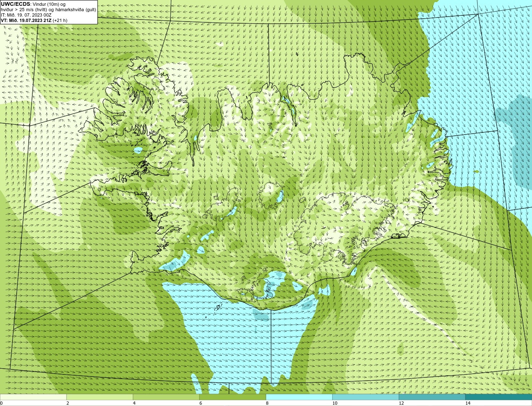Click the 6–8 m/s olive green legend swatch

pos(233,397)
